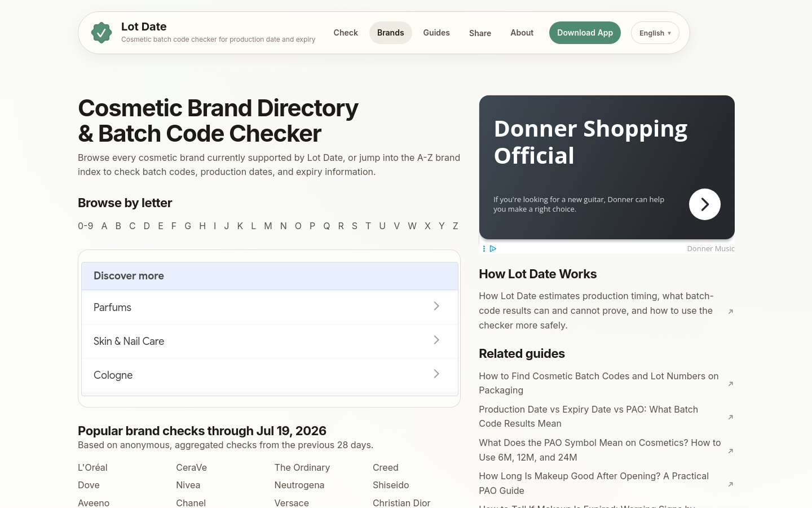This screenshot has height=508, width=812.
Task: Click the Download App button
Action: click(585, 33)
